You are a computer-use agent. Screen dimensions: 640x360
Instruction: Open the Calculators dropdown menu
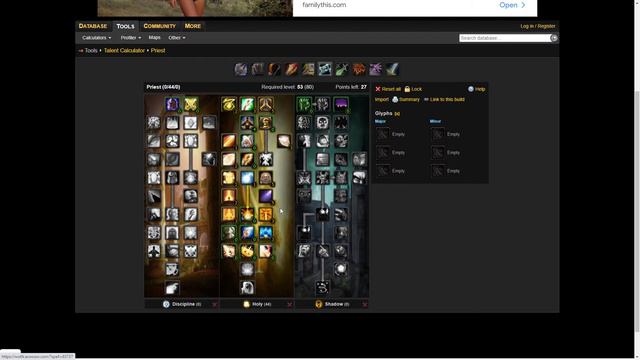coord(96,38)
